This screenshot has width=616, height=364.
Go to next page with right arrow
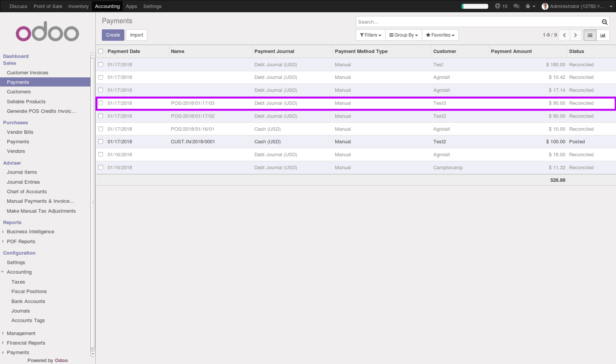click(x=575, y=35)
